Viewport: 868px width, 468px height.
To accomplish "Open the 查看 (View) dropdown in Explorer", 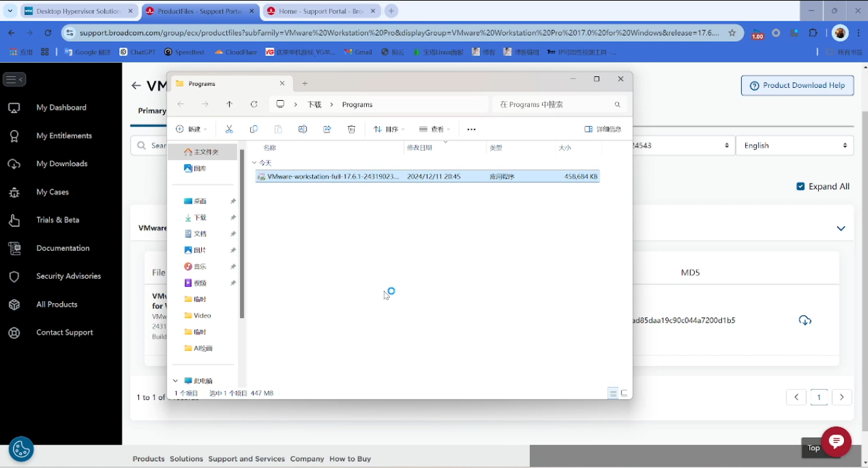I will pyautogui.click(x=435, y=129).
